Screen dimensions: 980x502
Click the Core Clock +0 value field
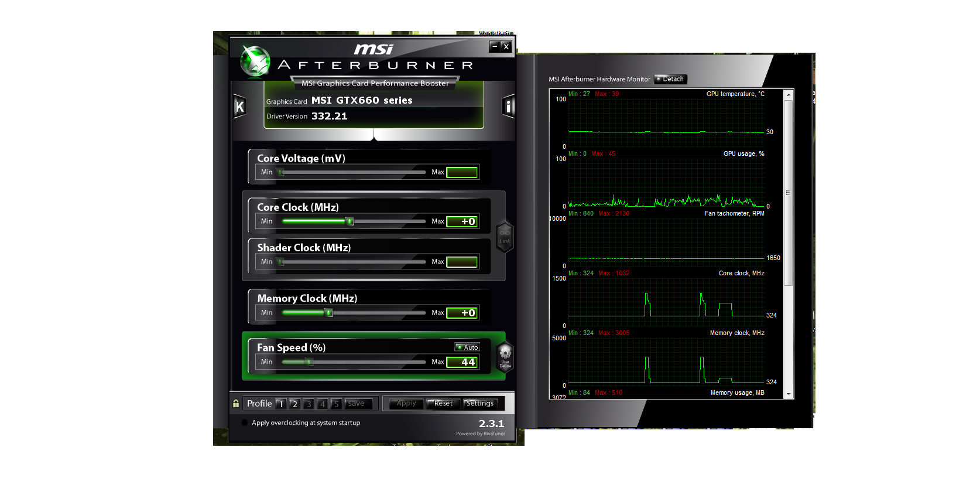tap(462, 221)
